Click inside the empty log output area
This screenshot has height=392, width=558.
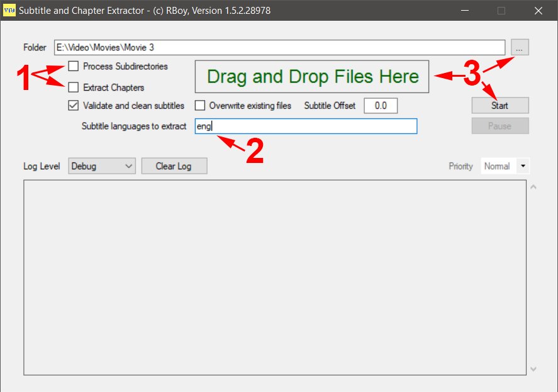(x=275, y=277)
